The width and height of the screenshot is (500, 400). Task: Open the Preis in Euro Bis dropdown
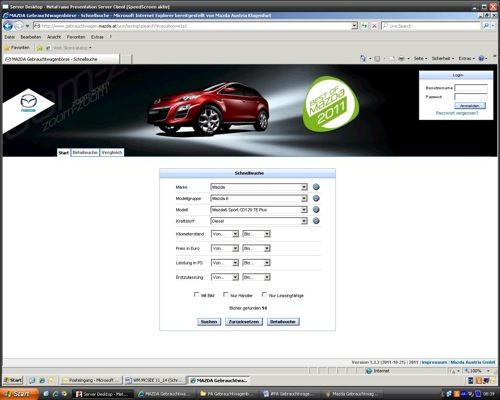click(256, 248)
